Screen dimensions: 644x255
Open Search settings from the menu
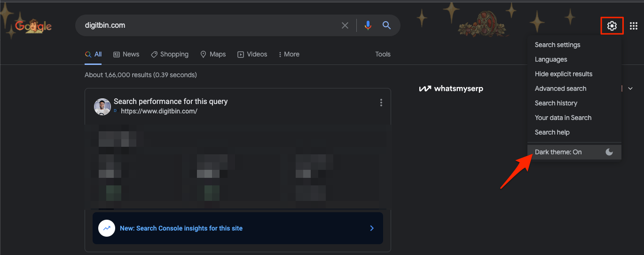[558, 45]
